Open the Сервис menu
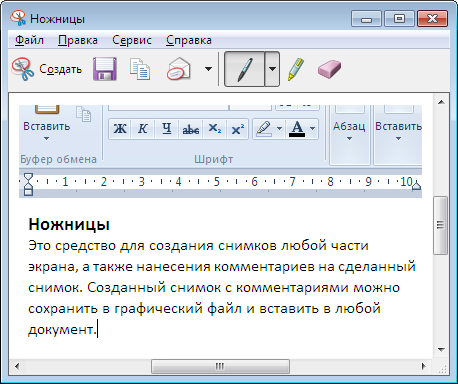This screenshot has height=384, width=458. 132,40
